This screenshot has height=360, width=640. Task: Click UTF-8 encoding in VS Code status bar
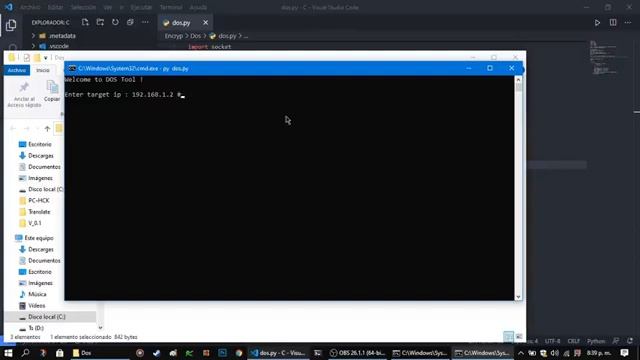tap(552, 341)
